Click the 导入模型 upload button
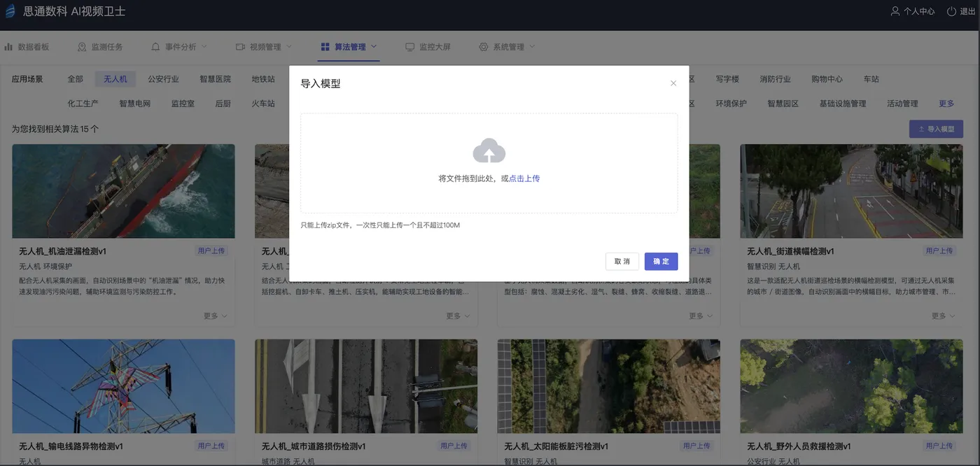 pos(936,129)
